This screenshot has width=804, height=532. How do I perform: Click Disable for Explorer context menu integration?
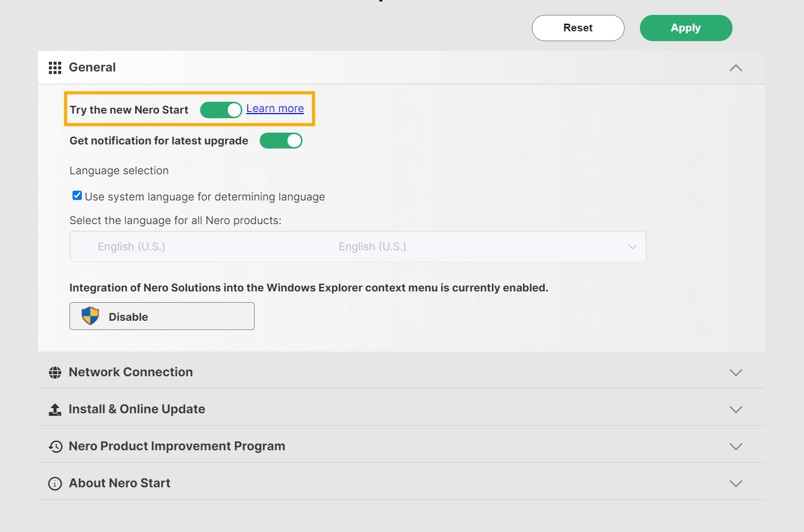(162, 316)
